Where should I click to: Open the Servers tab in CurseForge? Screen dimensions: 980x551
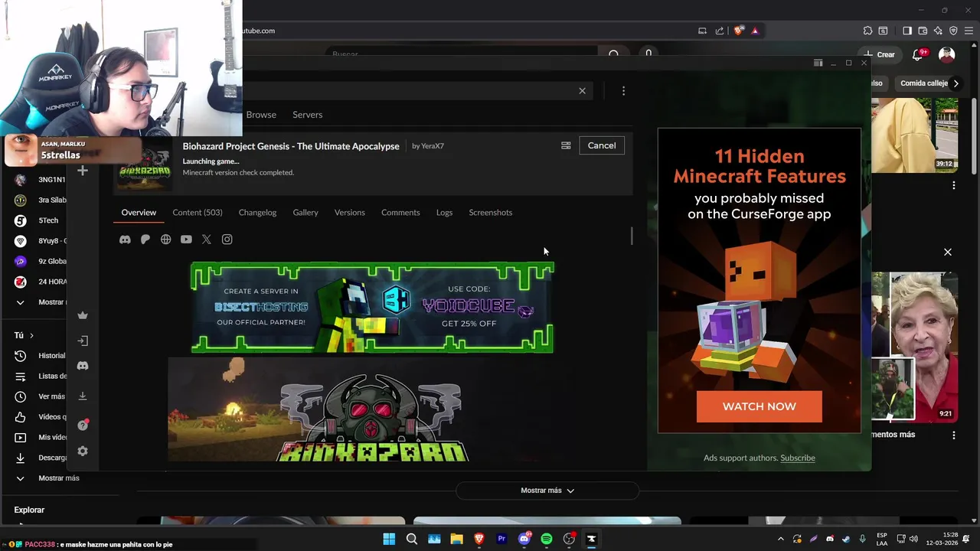tap(307, 115)
